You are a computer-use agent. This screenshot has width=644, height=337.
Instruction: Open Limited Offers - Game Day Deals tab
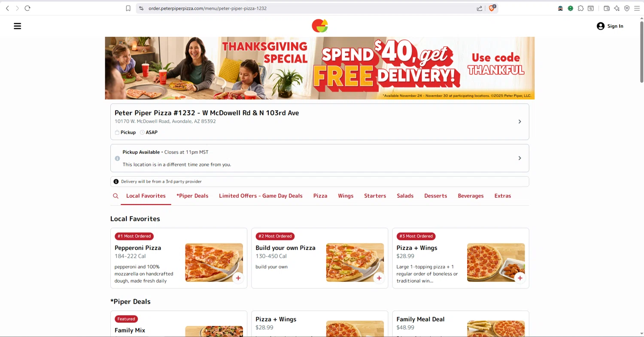(x=261, y=196)
